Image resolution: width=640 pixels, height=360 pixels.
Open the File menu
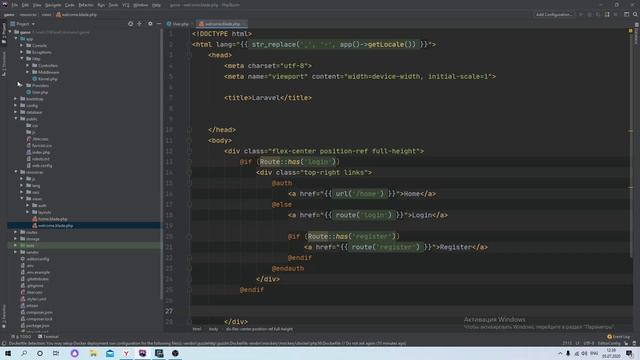point(15,5)
